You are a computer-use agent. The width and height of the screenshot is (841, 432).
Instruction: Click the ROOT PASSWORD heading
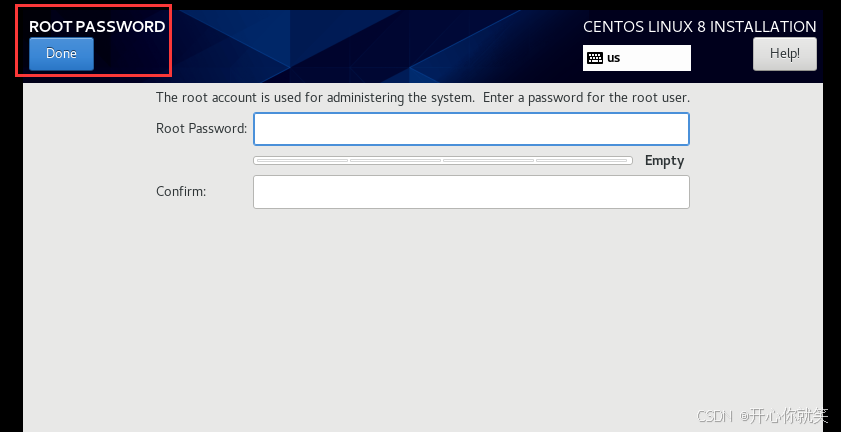coord(97,27)
